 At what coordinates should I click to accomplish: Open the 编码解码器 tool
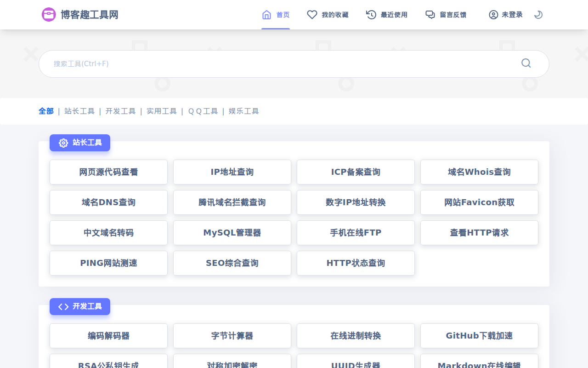[x=108, y=335]
